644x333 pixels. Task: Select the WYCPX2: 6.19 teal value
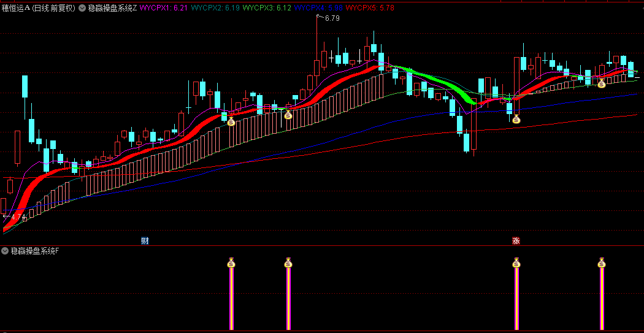coord(216,8)
